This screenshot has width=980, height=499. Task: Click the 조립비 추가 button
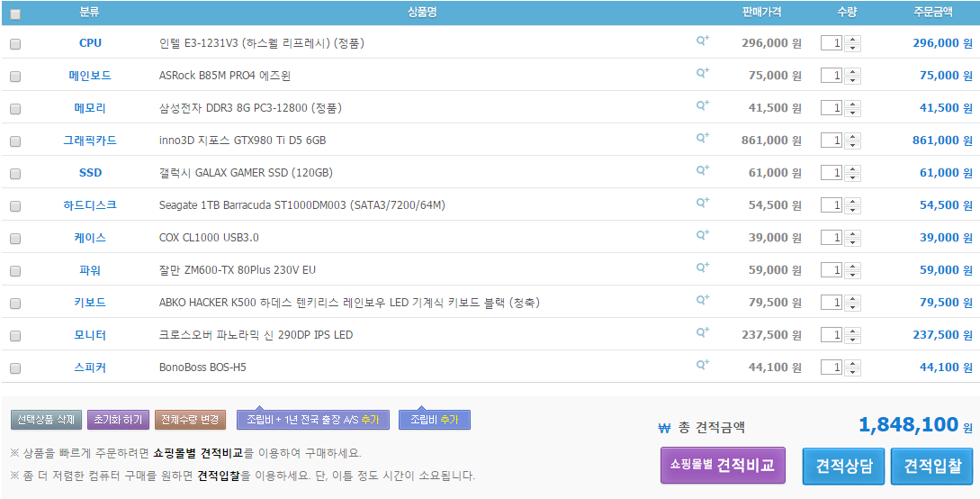[x=435, y=420]
